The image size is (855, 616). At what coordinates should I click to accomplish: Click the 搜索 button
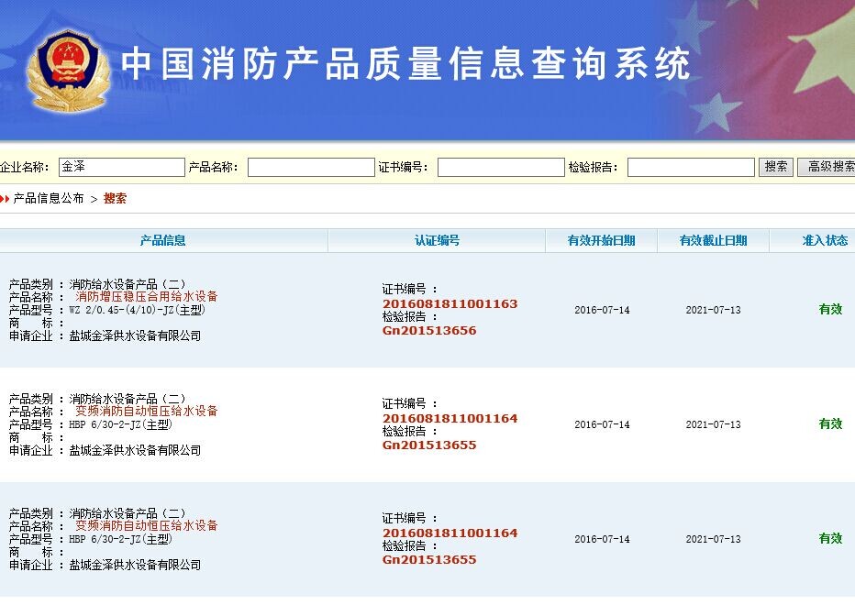776,167
